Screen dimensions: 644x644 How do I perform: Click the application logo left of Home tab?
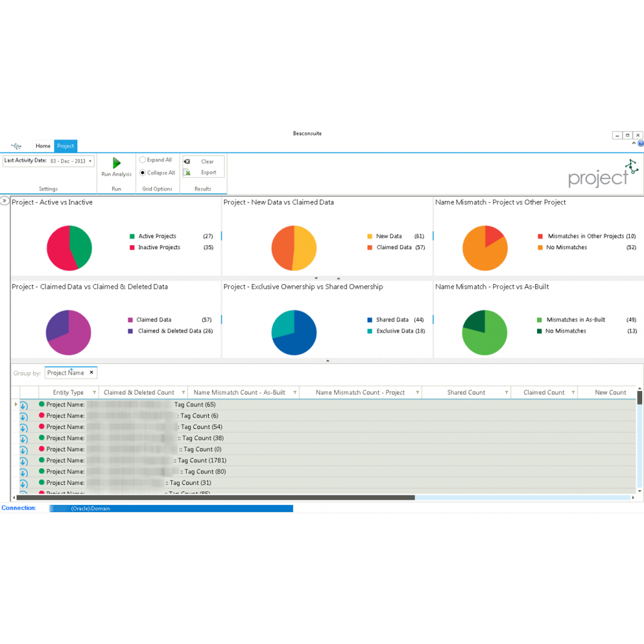click(x=17, y=146)
